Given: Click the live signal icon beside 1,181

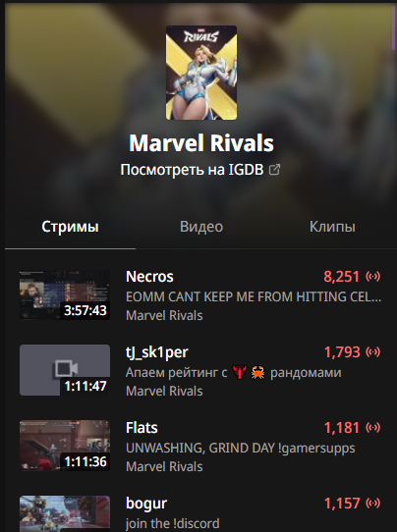Looking at the screenshot, I should coord(372,428).
